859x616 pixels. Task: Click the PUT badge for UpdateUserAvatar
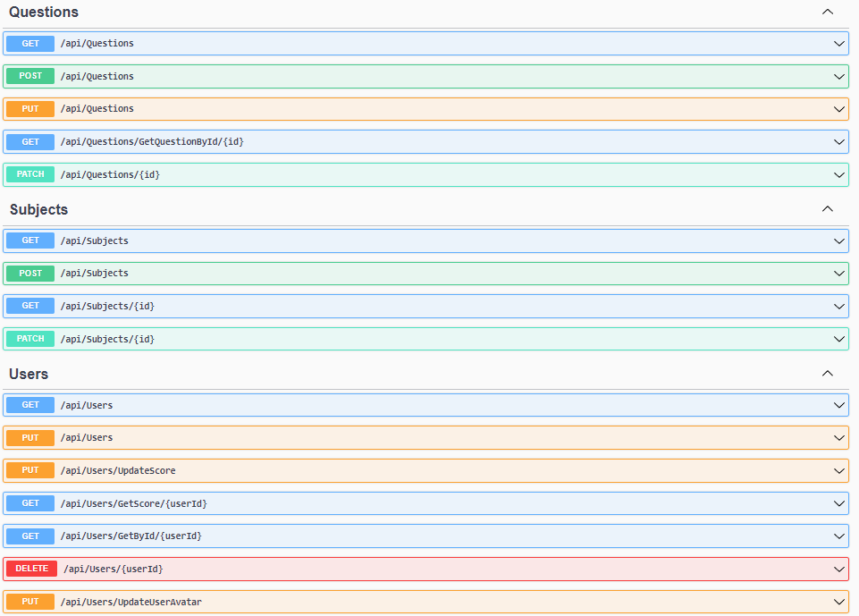(x=30, y=602)
